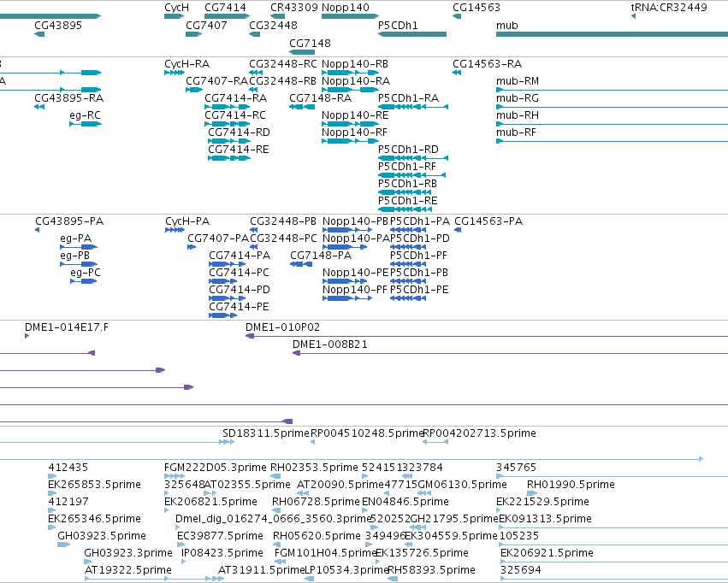Viewport: 728px width, 583px height.
Task: Select the P5CDh1-RE transcript label
Action: coord(408,201)
